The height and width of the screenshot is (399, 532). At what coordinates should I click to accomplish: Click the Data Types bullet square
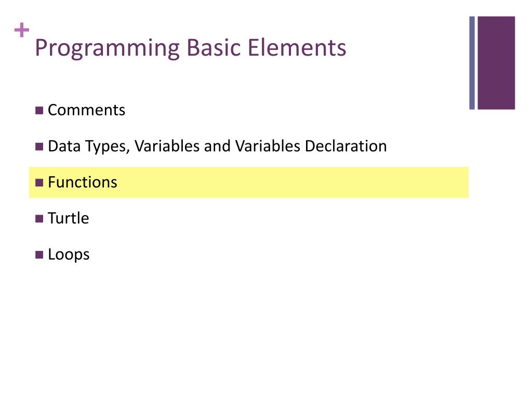click(39, 146)
